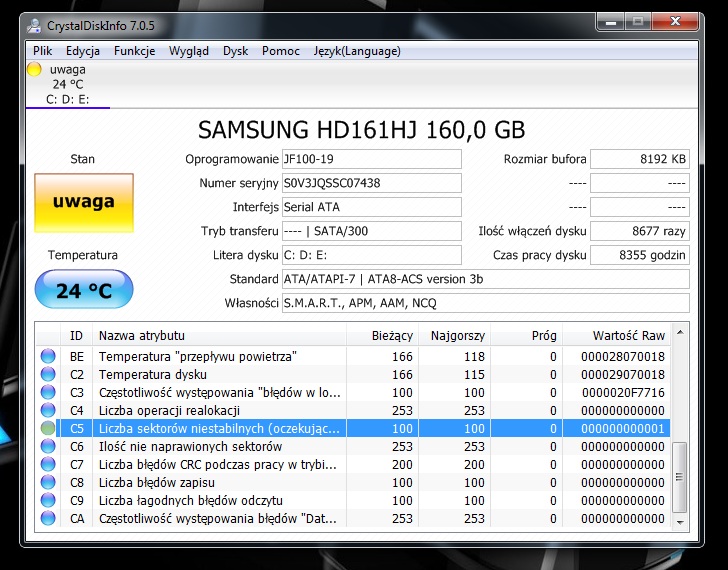728x570 pixels.
Task: Select row Liczba łagodnych błędów odczytu
Action: [x=353, y=500]
